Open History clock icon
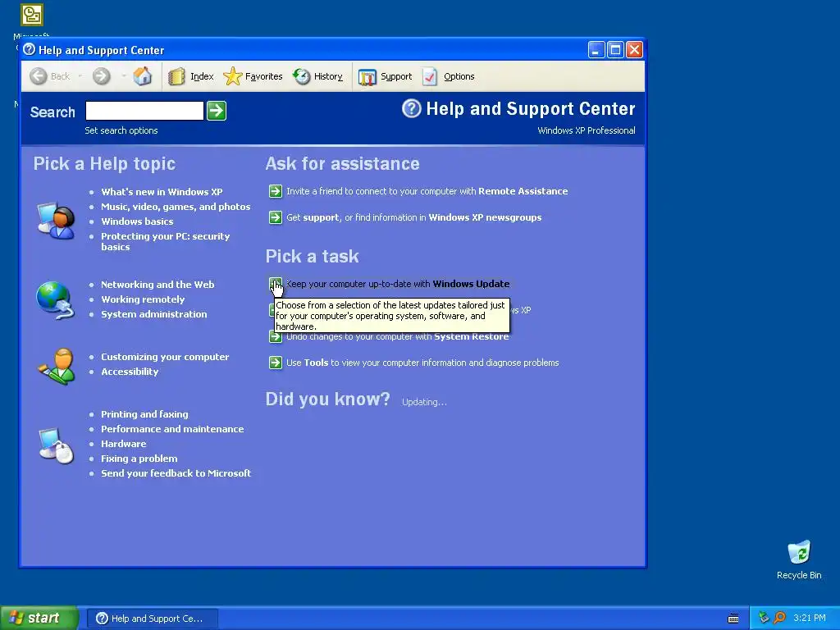The image size is (840, 630). tap(302, 76)
